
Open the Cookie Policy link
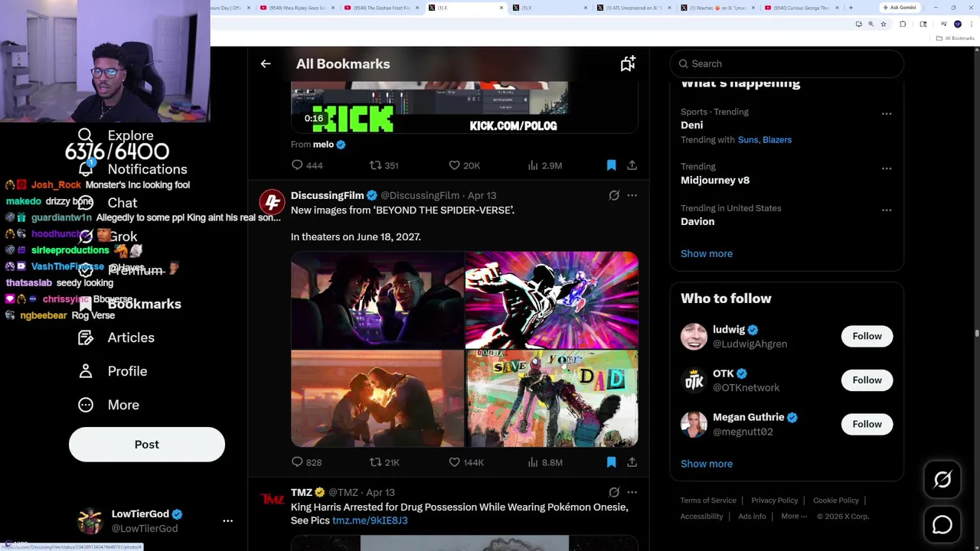click(836, 500)
